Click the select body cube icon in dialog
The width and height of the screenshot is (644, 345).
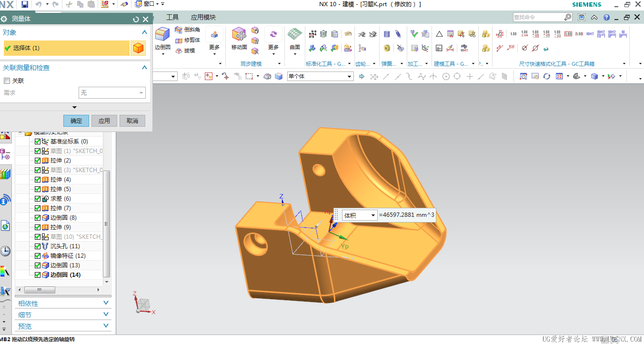138,48
